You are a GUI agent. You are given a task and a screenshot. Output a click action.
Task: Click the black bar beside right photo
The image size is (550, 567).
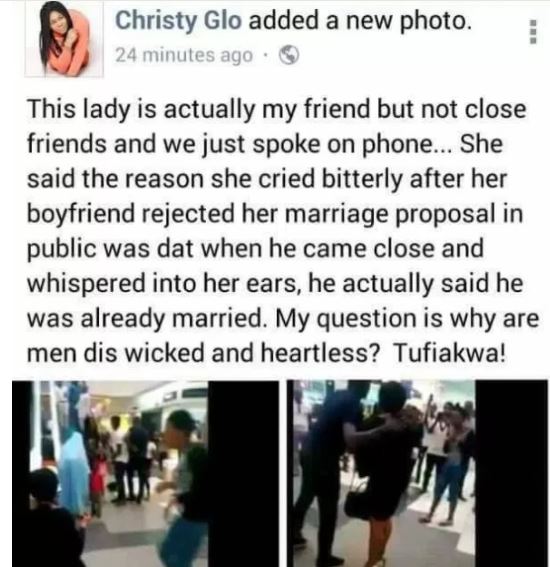coord(511,473)
